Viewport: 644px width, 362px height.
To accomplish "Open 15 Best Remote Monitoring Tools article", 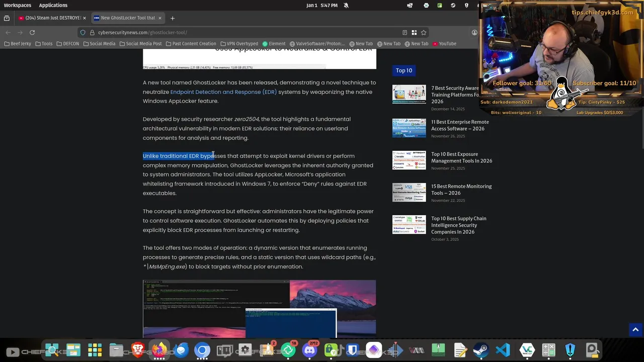I will pos(461,190).
